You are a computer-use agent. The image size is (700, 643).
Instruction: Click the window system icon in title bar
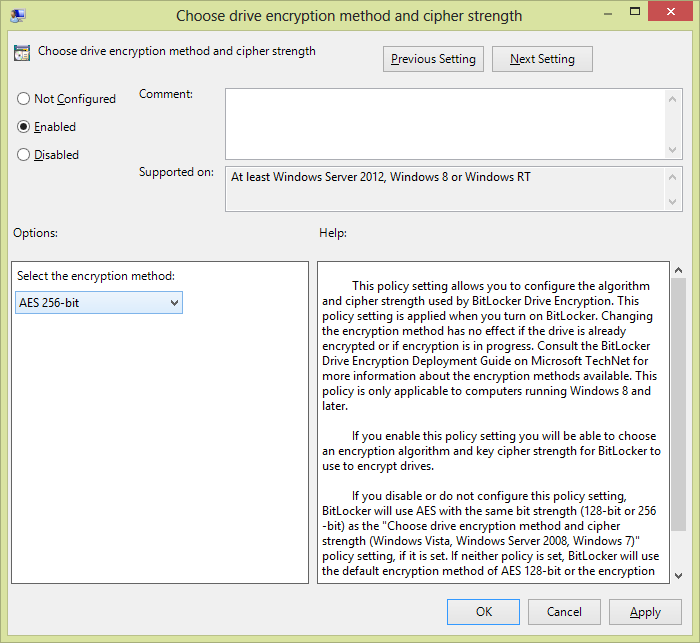point(18,15)
